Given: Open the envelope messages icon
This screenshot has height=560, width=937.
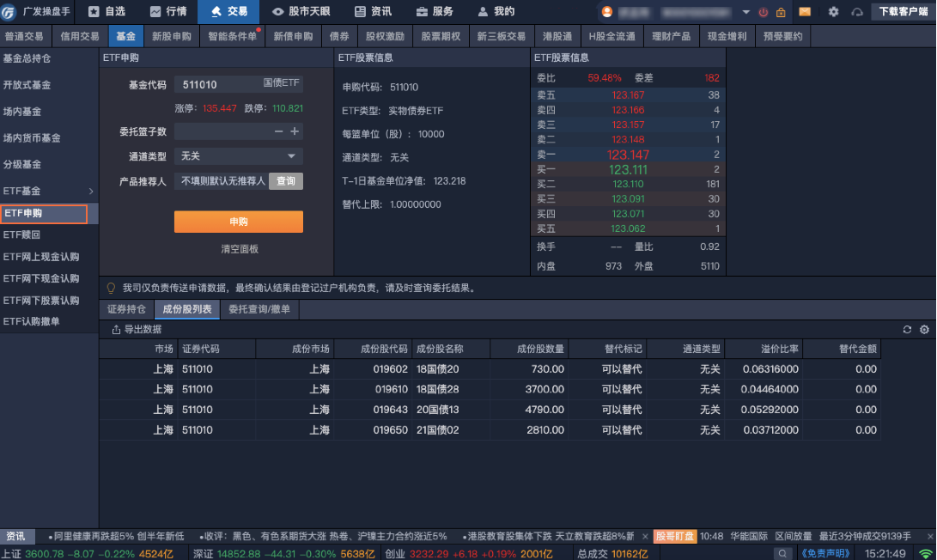Looking at the screenshot, I should click(805, 12).
